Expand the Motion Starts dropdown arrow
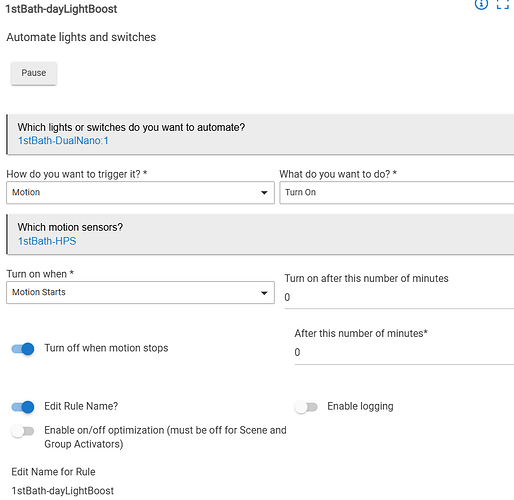 tap(264, 293)
